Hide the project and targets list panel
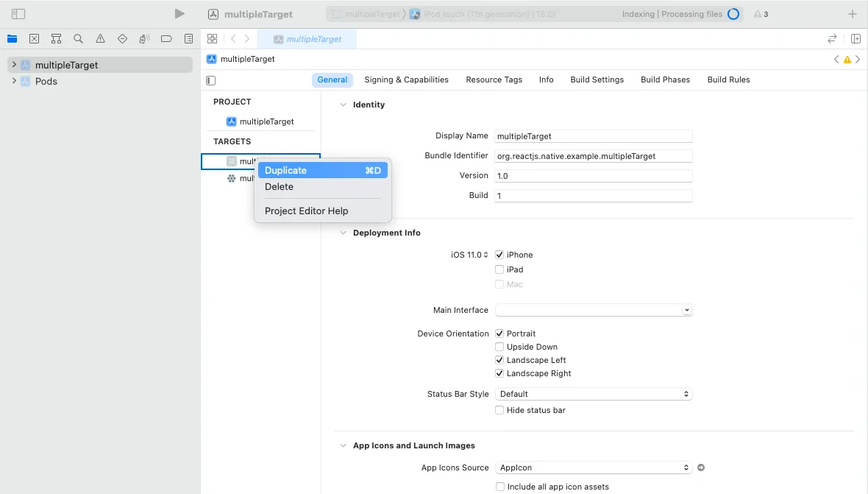This screenshot has width=868, height=494. 211,80
